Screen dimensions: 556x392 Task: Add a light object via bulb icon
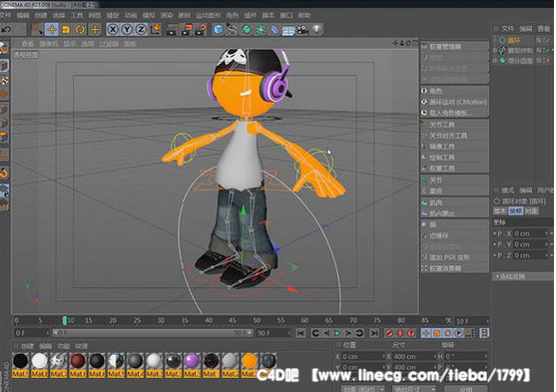pos(316,29)
